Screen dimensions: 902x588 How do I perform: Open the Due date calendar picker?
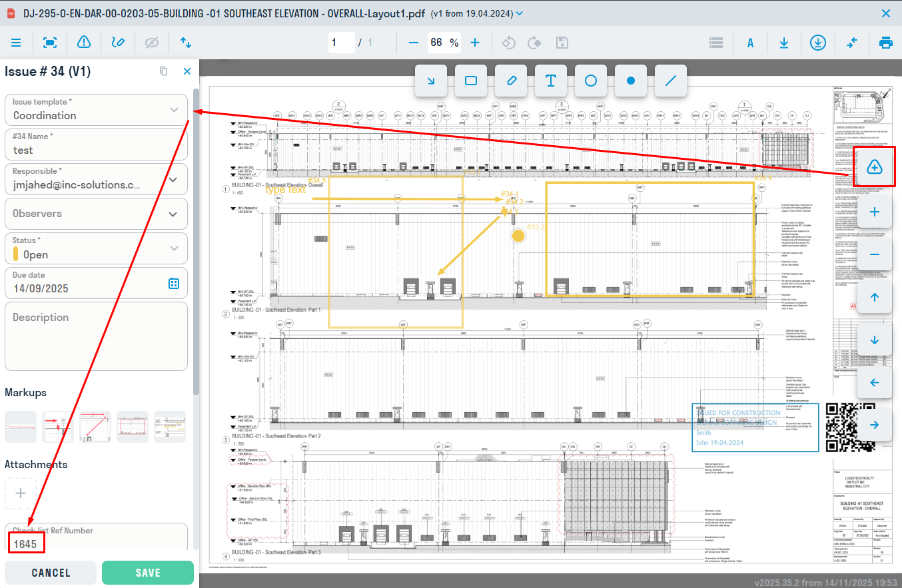[174, 283]
